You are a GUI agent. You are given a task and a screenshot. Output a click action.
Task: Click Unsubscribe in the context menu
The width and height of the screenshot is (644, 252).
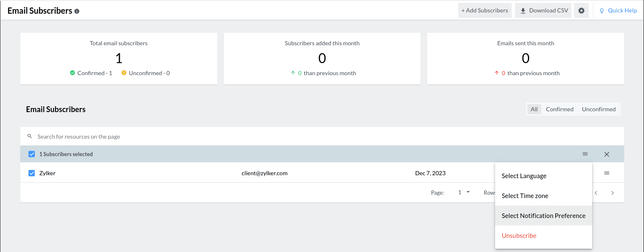(x=519, y=236)
